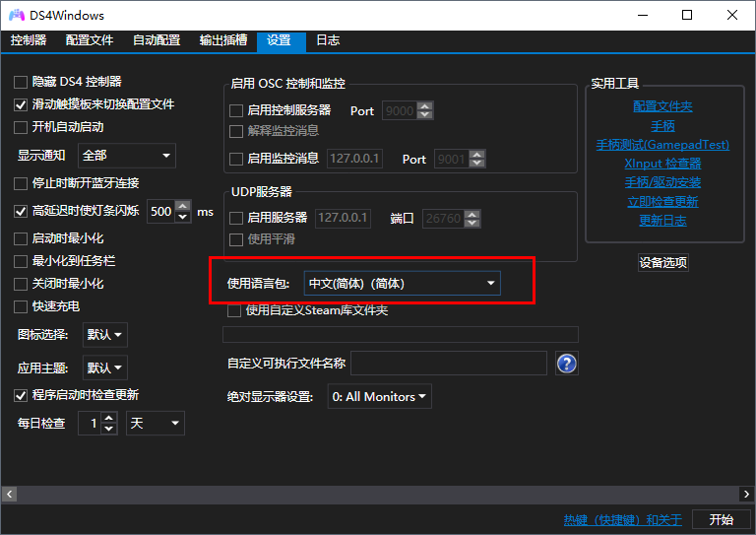This screenshot has width=756, height=535.
Task: Click the 手柄 link in 实用工具
Action: (x=662, y=126)
